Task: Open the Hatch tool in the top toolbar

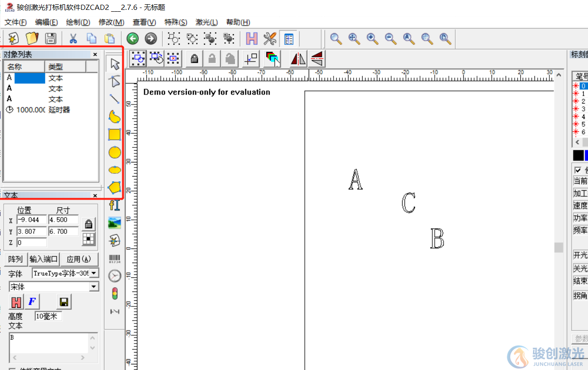Action: pyautogui.click(x=252, y=38)
